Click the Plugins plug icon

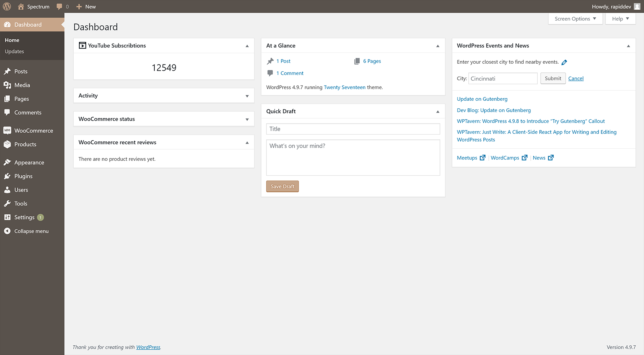7,176
